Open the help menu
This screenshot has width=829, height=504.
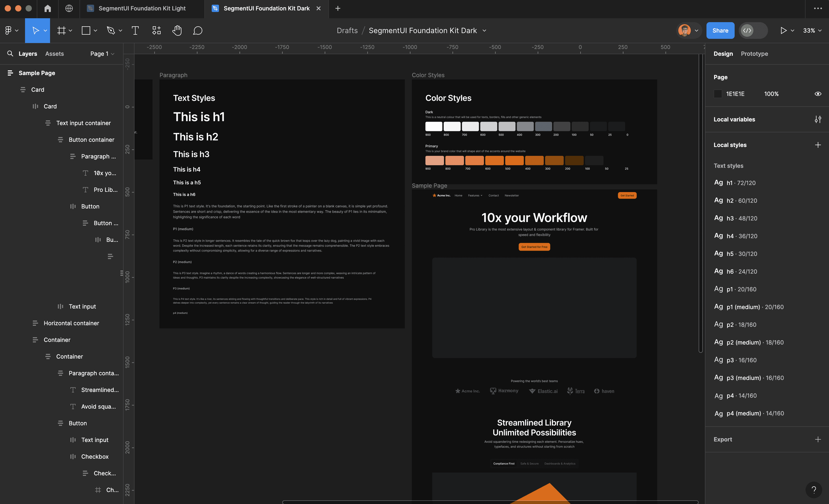(x=814, y=490)
